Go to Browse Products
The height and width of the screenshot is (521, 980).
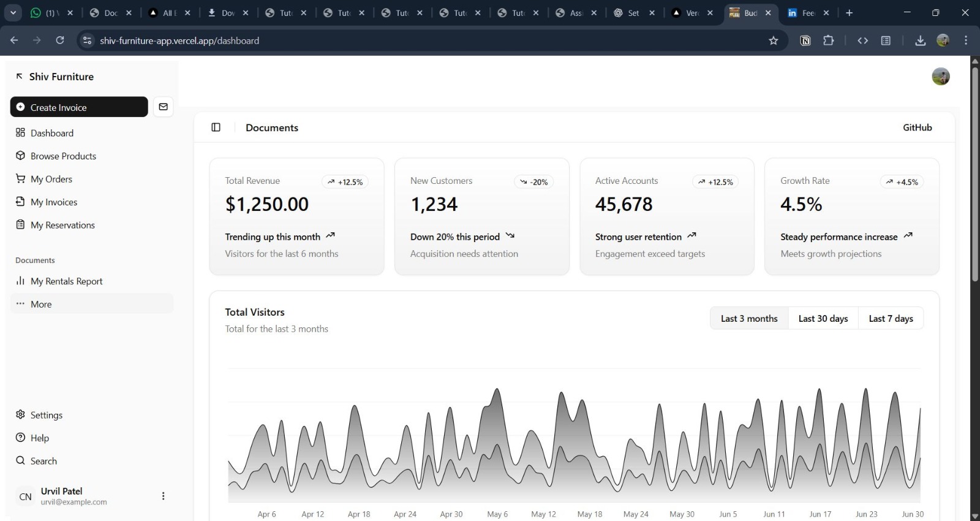pyautogui.click(x=63, y=156)
